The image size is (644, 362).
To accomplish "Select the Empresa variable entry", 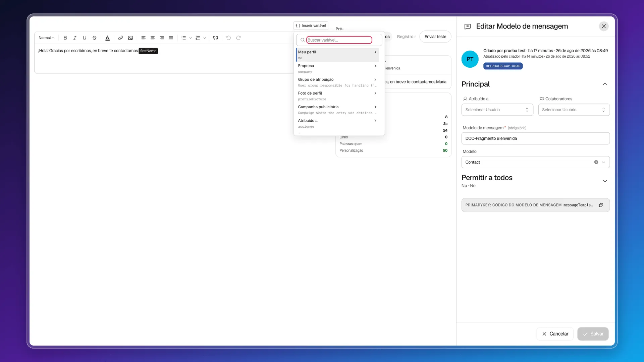I will [337, 68].
